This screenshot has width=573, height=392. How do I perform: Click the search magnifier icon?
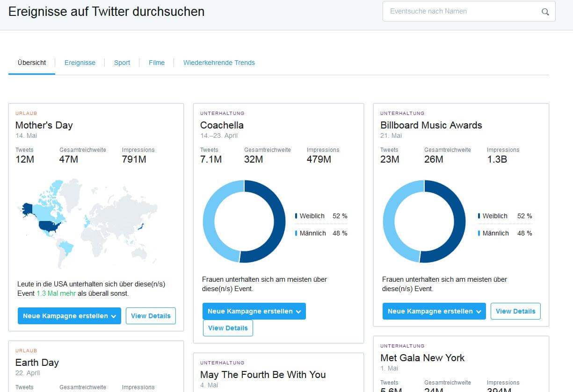[545, 12]
